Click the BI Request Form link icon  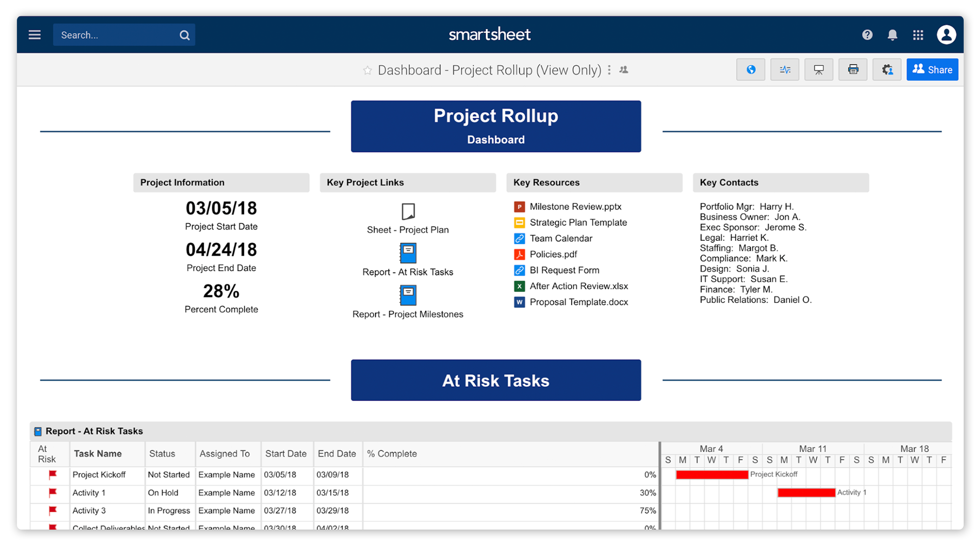click(520, 270)
